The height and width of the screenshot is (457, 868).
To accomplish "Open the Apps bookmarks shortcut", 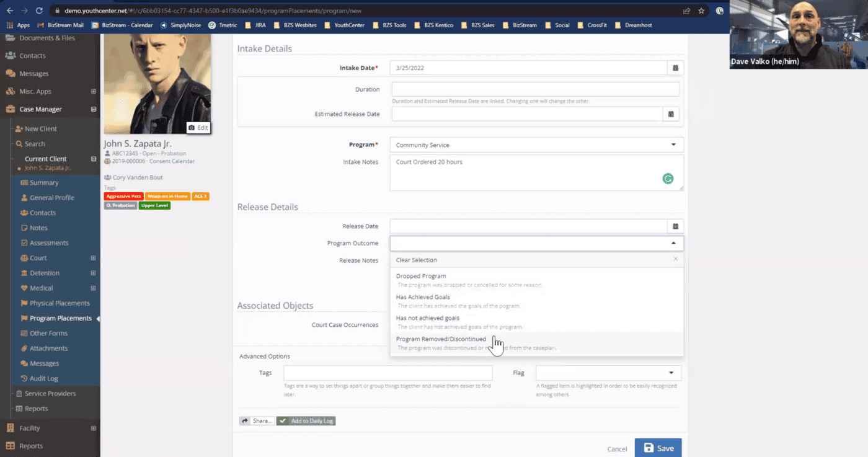I will 19,25.
